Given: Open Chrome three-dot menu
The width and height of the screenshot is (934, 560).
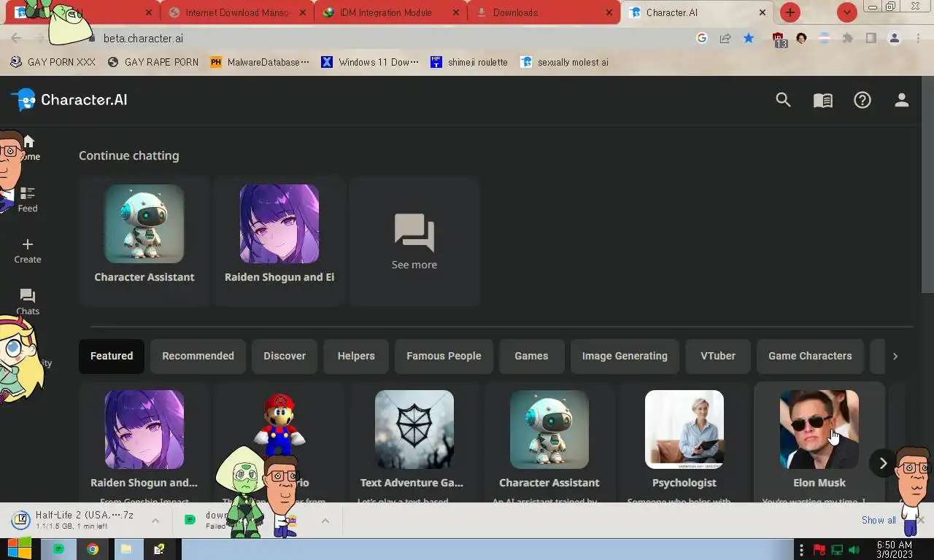Looking at the screenshot, I should (x=919, y=38).
